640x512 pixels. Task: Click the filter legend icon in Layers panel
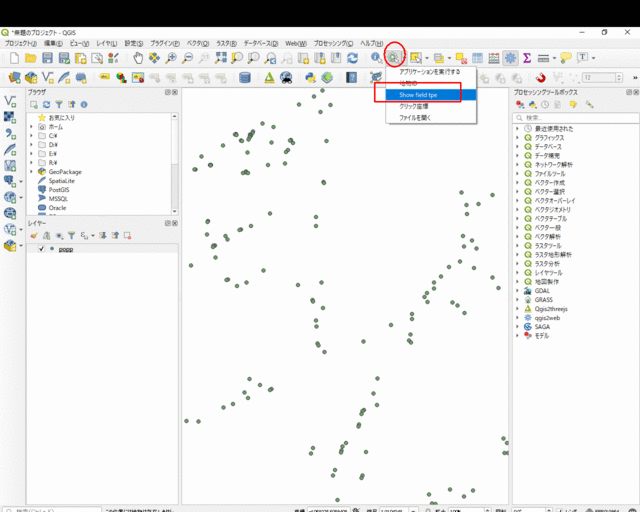click(72, 236)
